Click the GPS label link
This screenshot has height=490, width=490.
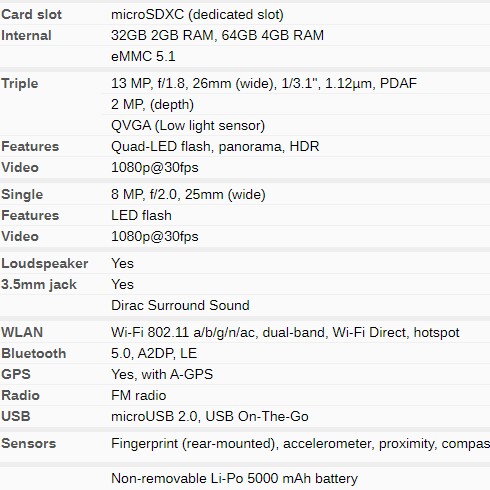pyautogui.click(x=16, y=374)
